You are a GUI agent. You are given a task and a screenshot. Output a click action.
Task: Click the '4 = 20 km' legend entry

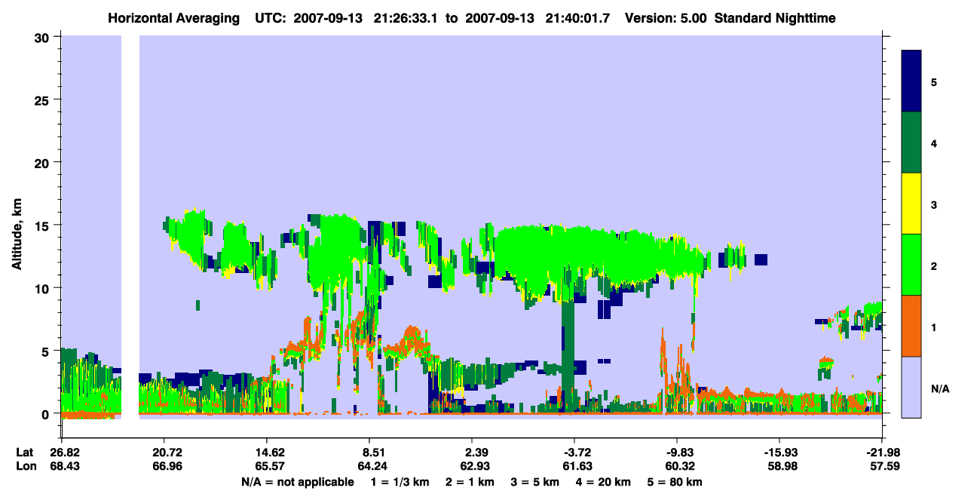603,482
